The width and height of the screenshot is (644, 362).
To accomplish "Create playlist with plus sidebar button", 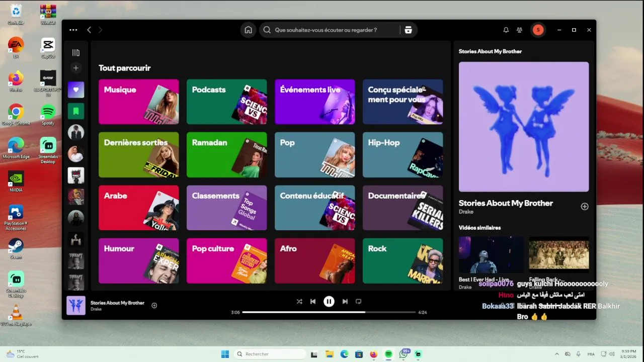I will click(x=76, y=68).
